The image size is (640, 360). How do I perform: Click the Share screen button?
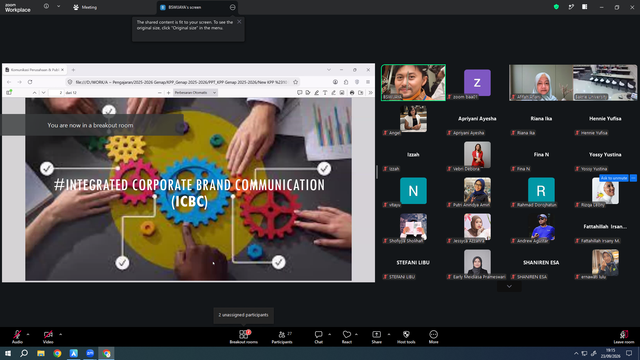pos(376,336)
